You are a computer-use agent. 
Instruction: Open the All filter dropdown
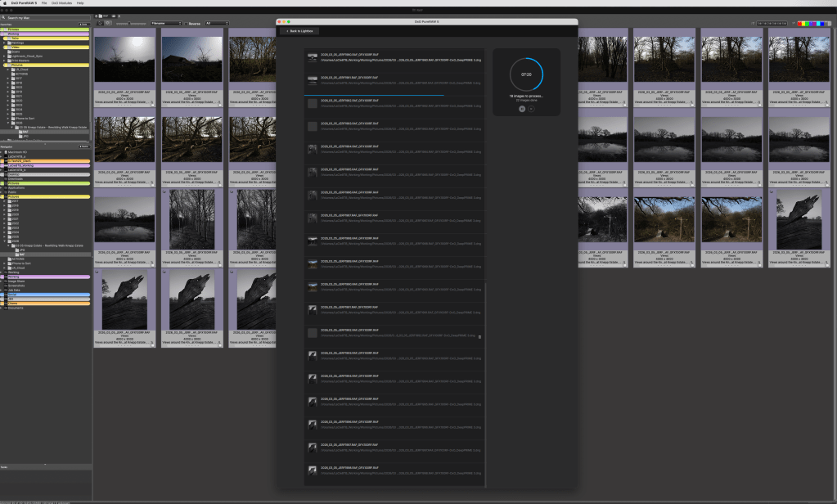pos(217,24)
